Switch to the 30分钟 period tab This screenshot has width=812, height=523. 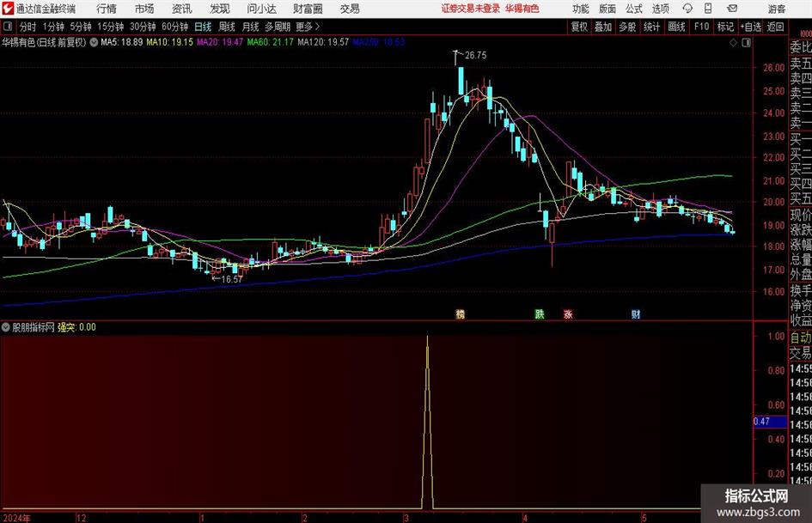click(143, 27)
